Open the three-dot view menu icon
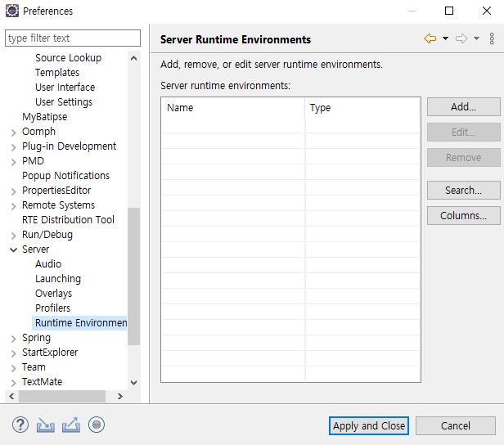The height and width of the screenshot is (445, 504). [492, 38]
